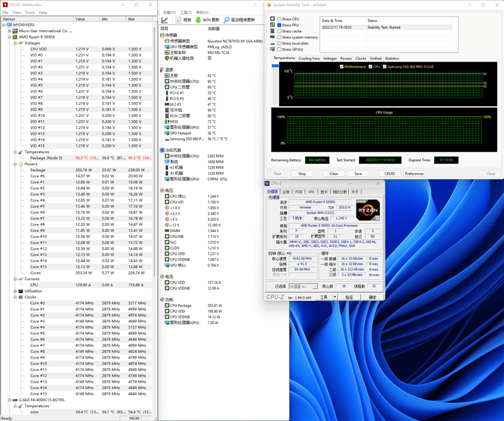This screenshot has width=504, height=421.
Task: Enable the Stress local disks checkbox
Action: (x=279, y=43)
